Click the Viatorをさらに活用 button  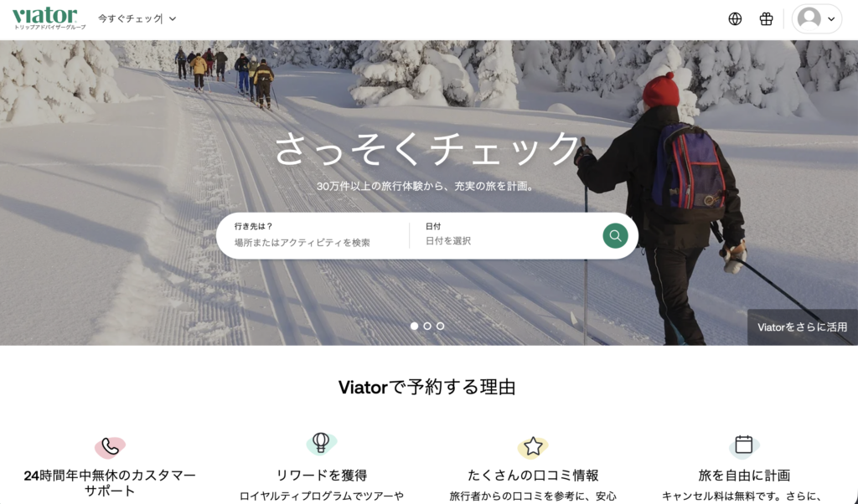coord(802,327)
